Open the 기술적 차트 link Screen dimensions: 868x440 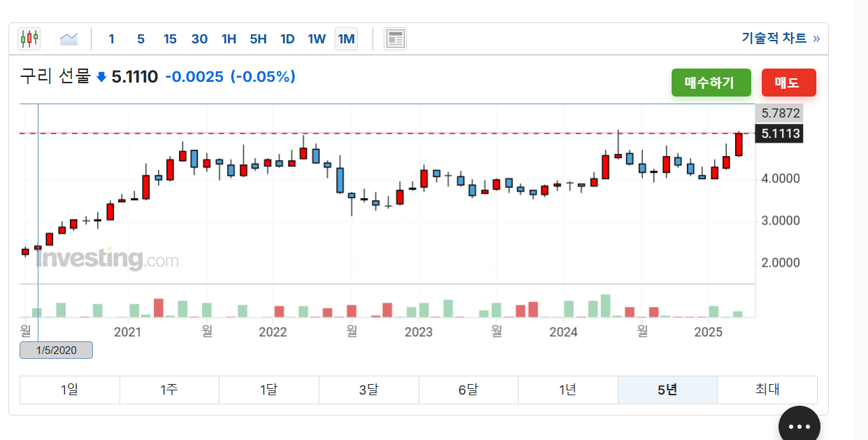point(781,38)
